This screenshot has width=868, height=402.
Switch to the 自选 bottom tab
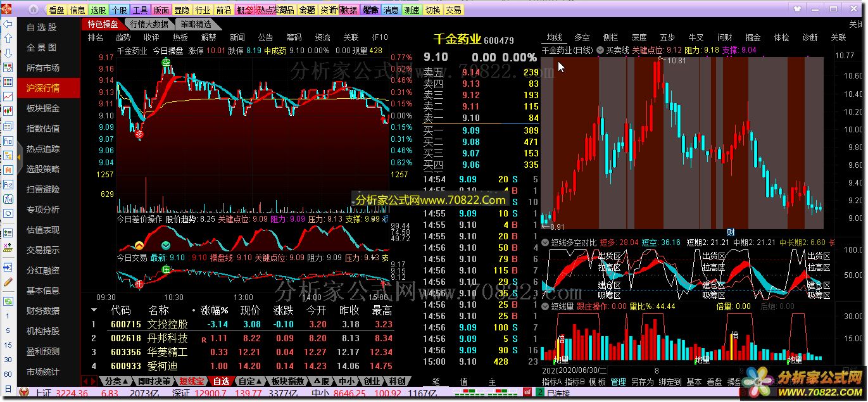(221, 381)
